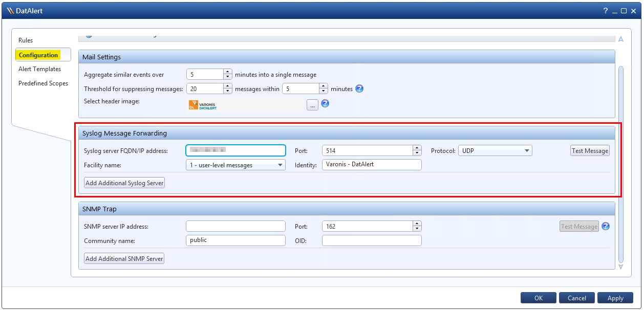Viewport: 644px width, 310px height.
Task: Open help icon next to SNMP Test Message
Action: click(x=606, y=226)
